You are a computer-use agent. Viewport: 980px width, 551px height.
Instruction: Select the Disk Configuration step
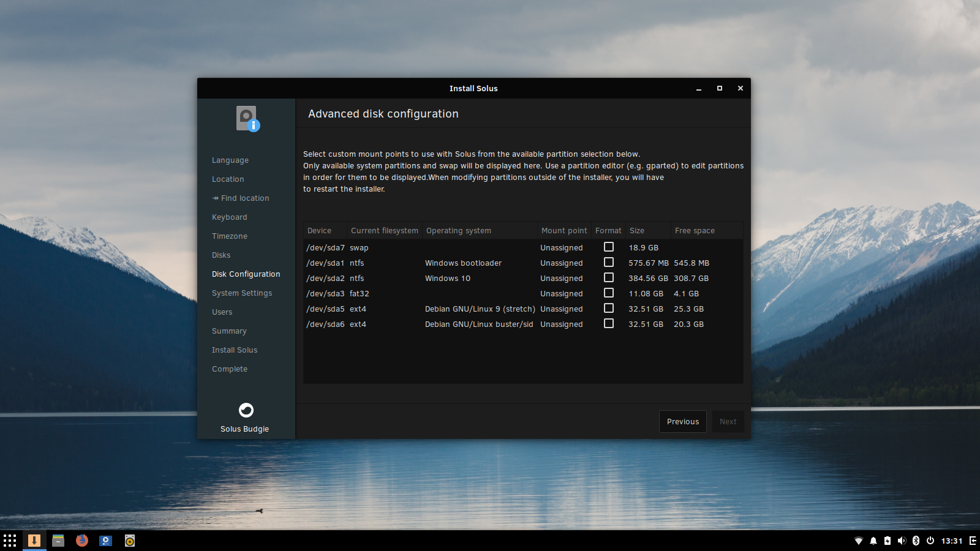pos(246,274)
